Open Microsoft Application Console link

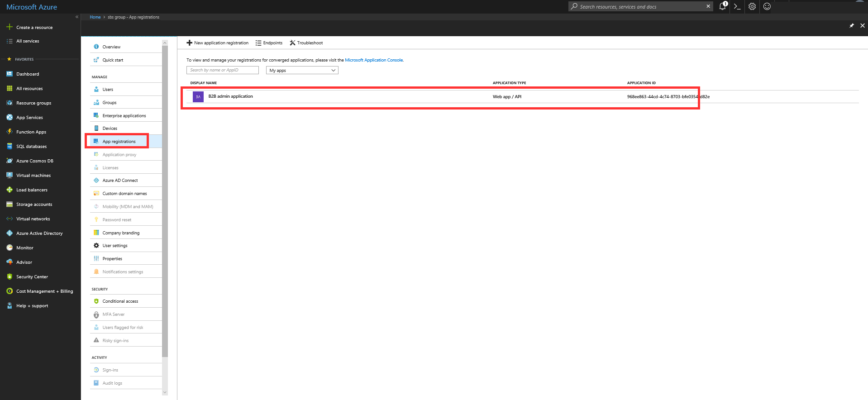(x=374, y=60)
